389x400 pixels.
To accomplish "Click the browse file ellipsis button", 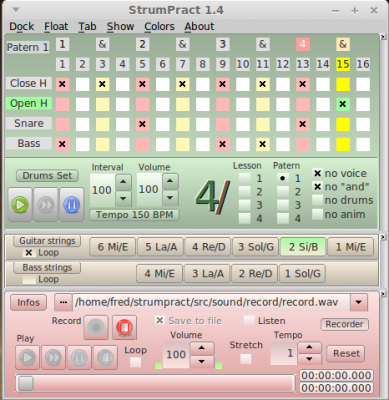I will [x=63, y=302].
